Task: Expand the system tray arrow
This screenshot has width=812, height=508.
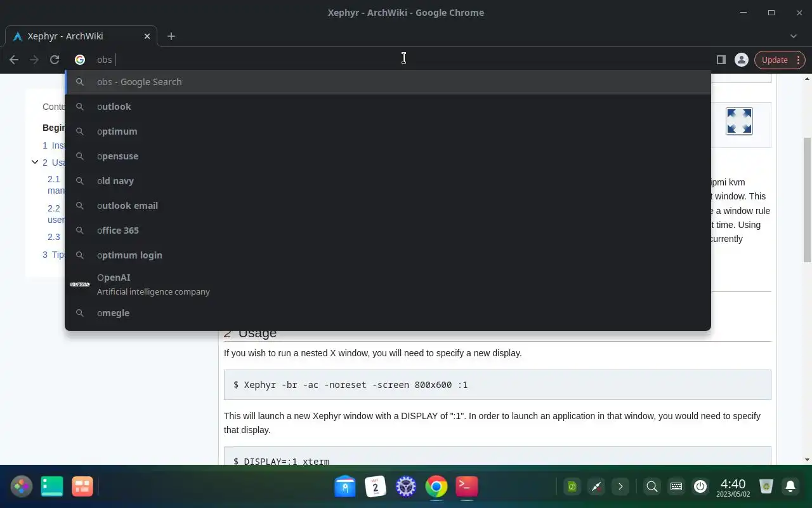Action: point(620,486)
